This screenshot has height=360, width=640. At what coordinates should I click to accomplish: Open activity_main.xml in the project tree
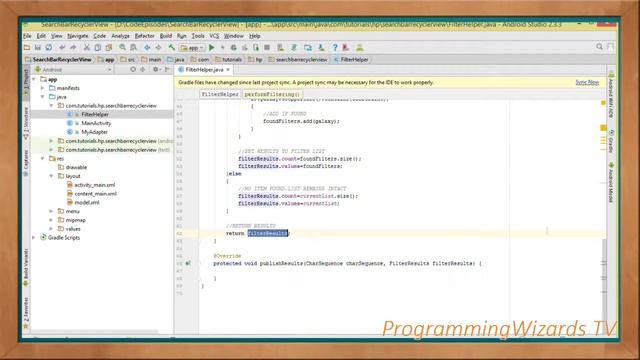coord(95,185)
